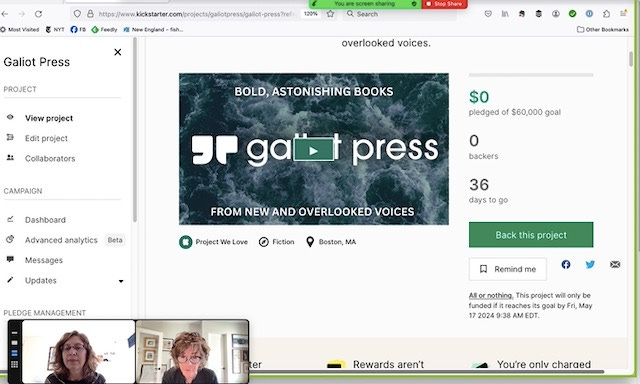Click the kickstarter.com URL address bar
The width and height of the screenshot is (640, 384).
tap(196, 14)
